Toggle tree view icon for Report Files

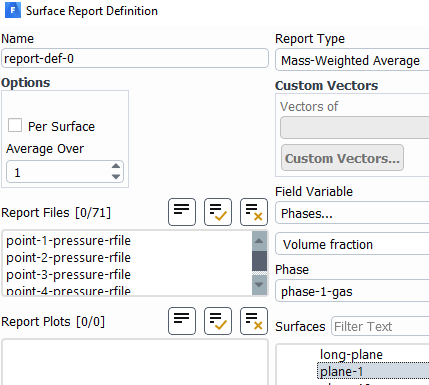(x=182, y=212)
